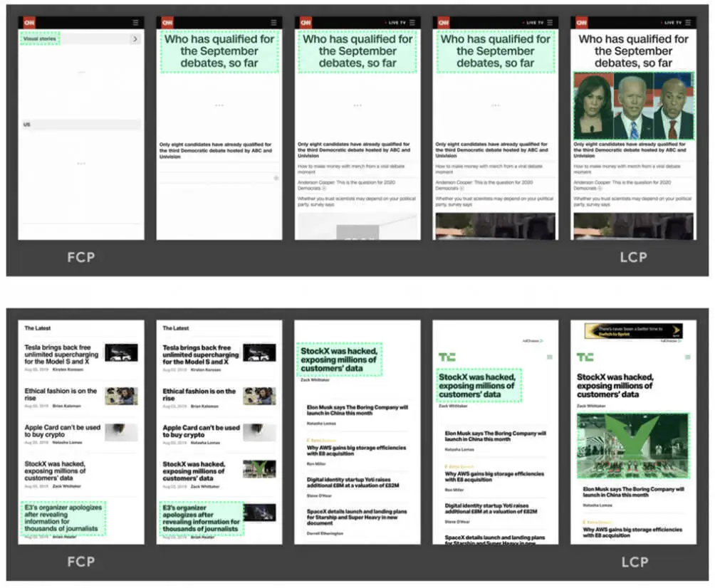Select the US section header
The height and width of the screenshot is (588, 715).
pyautogui.click(x=26, y=125)
